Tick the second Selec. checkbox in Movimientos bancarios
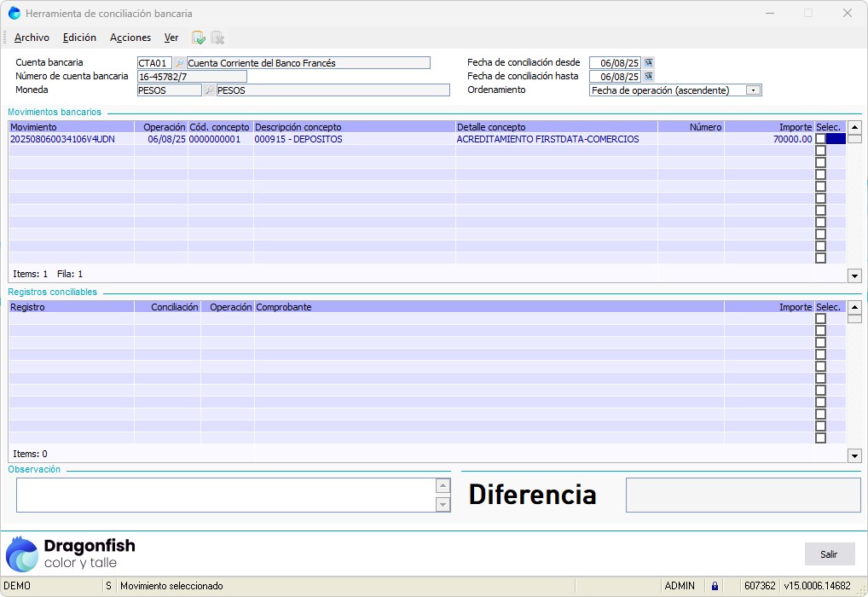 (820, 151)
